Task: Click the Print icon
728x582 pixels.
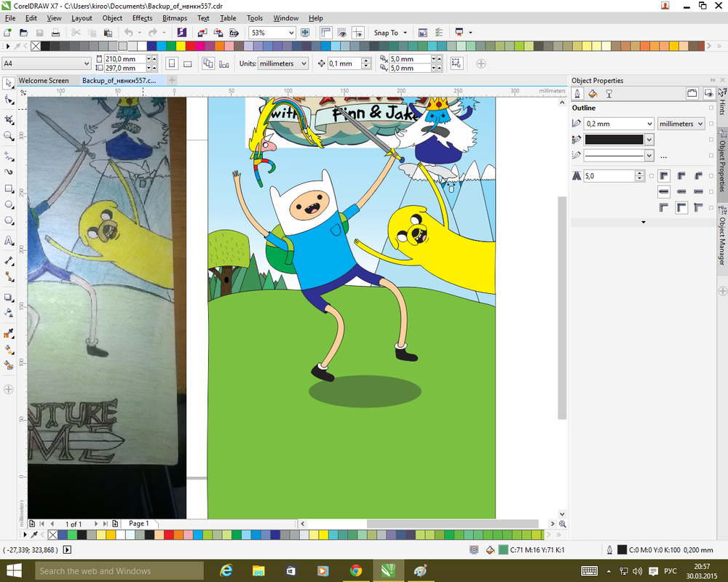Action: tap(55, 33)
